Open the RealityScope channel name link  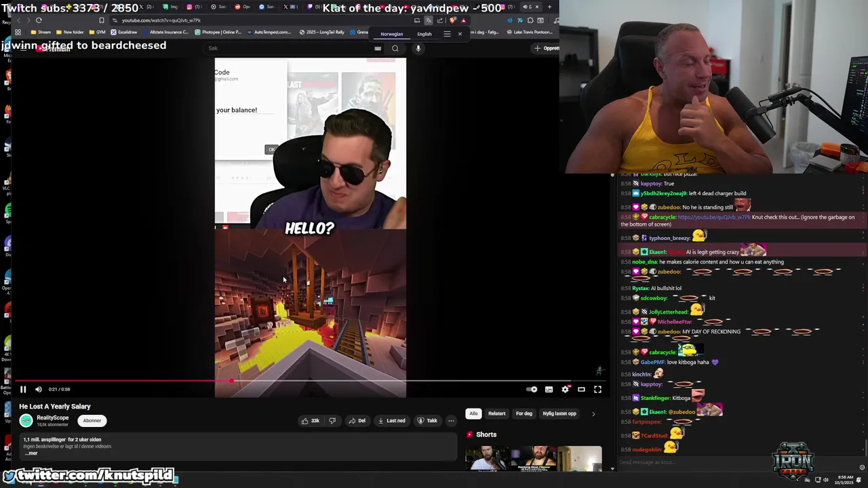pos(53,418)
